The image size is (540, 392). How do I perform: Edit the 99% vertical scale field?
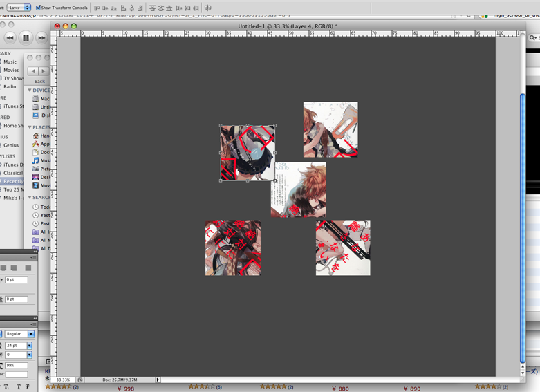coord(17,366)
